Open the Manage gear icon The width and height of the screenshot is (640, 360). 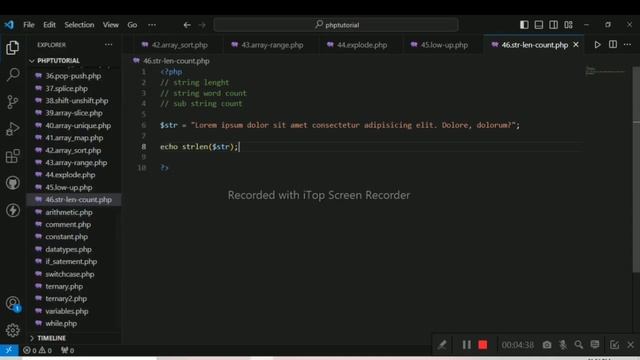pos(13,330)
